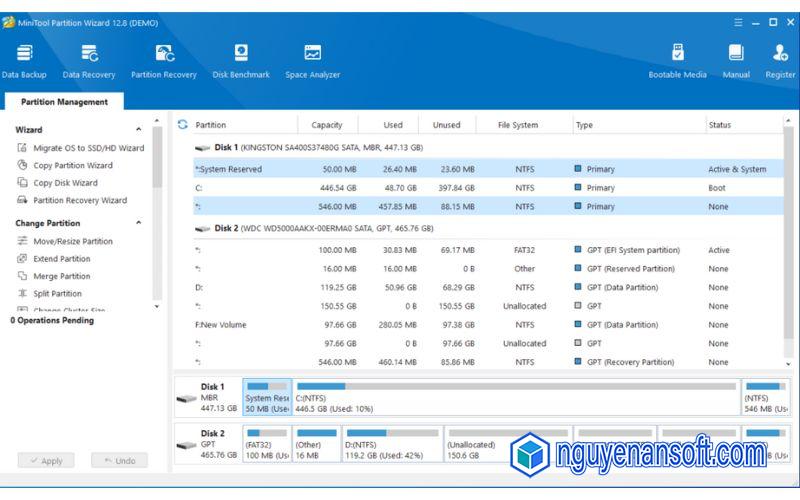
Task: Start the Disk Benchmark tool
Action: point(241,61)
